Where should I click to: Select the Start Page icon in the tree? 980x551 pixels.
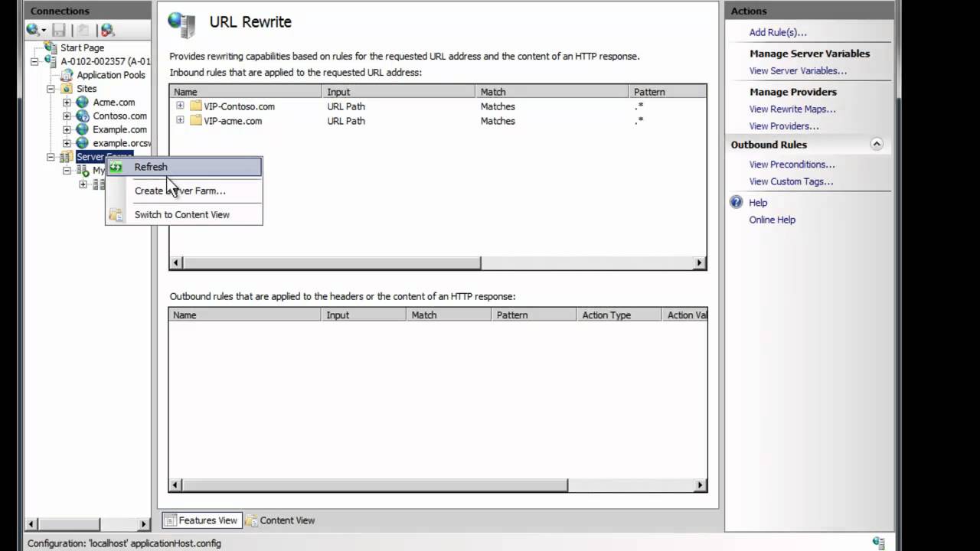(51, 47)
